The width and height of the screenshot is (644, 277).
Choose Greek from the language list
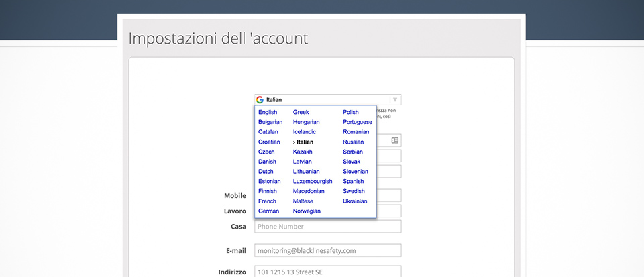301,113
